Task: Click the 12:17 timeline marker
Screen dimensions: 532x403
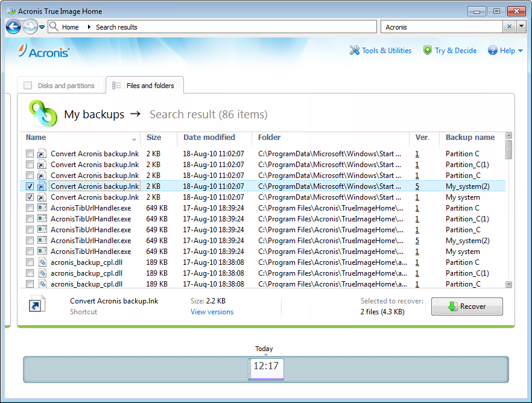Action: point(266,369)
